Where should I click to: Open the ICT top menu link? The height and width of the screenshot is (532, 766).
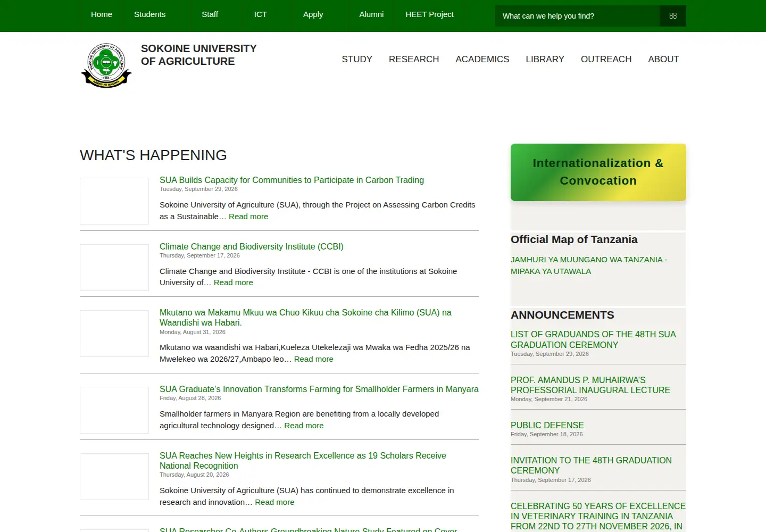coord(260,14)
